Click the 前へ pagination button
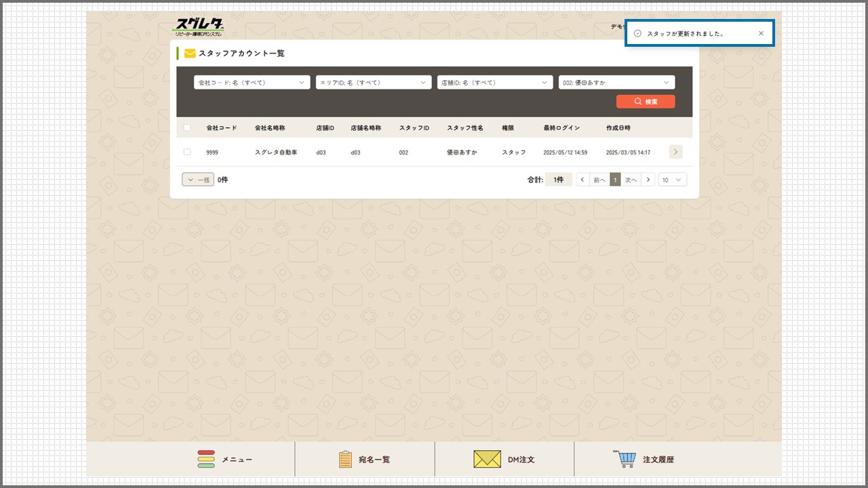 (599, 180)
